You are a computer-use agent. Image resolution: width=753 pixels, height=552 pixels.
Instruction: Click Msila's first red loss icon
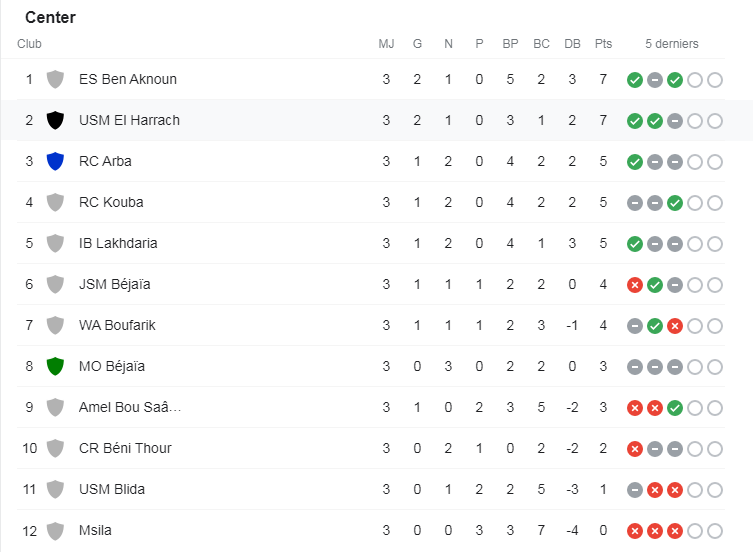pyautogui.click(x=634, y=531)
